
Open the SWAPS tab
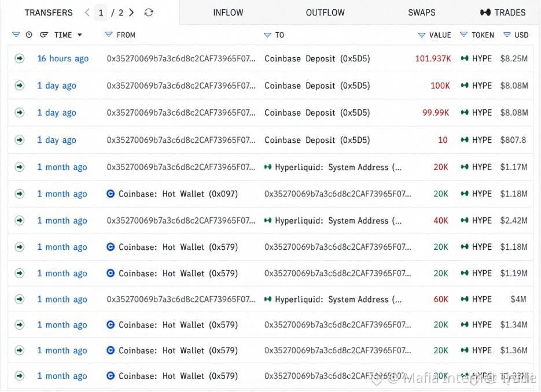tap(422, 13)
